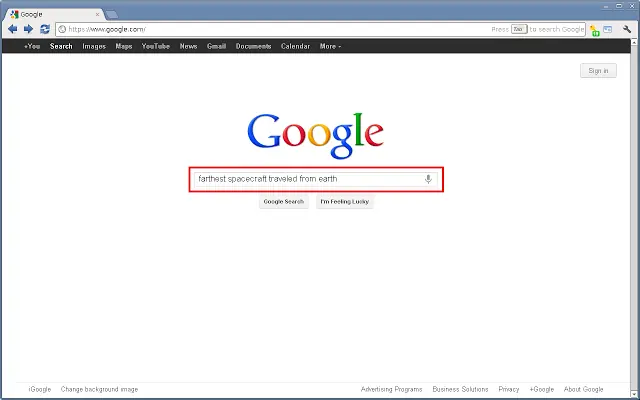The image size is (640, 400).
Task: Go back with the browser back arrow
Action: click(13, 29)
